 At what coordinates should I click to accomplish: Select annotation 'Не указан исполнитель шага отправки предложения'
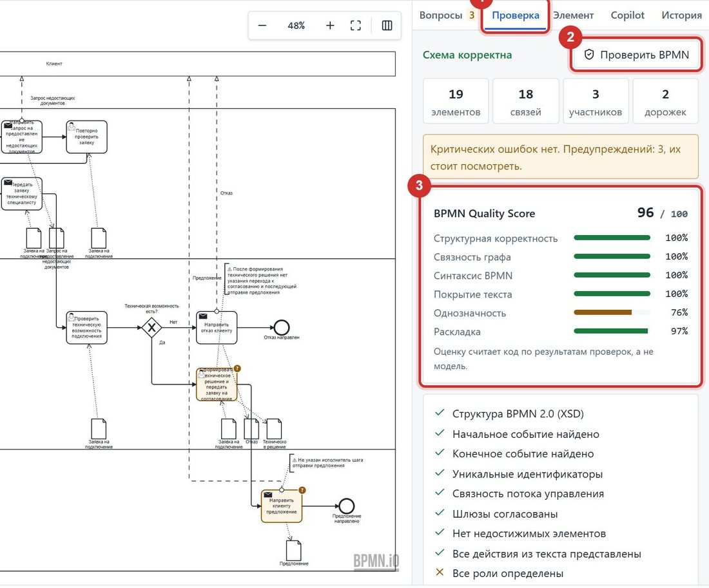click(327, 463)
